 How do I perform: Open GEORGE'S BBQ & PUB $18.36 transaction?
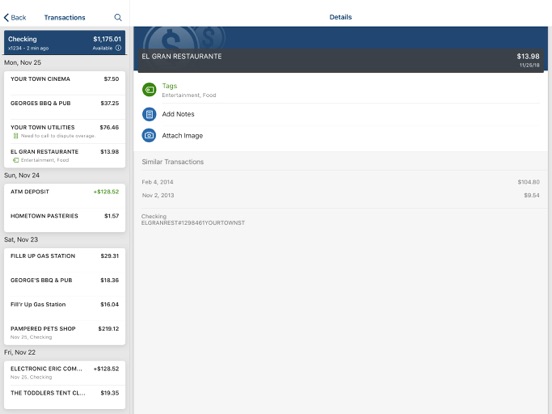coord(64,284)
